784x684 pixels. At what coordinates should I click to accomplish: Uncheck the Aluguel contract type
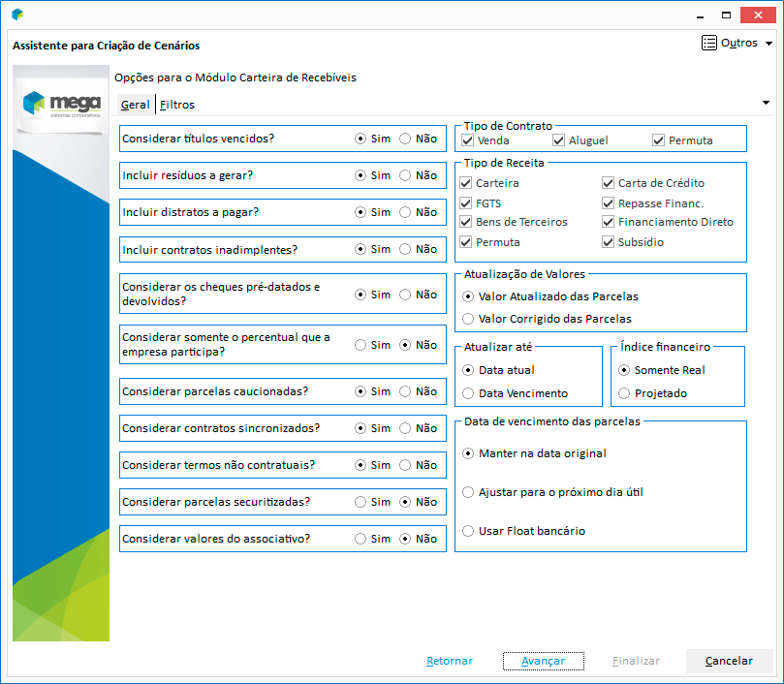click(558, 140)
